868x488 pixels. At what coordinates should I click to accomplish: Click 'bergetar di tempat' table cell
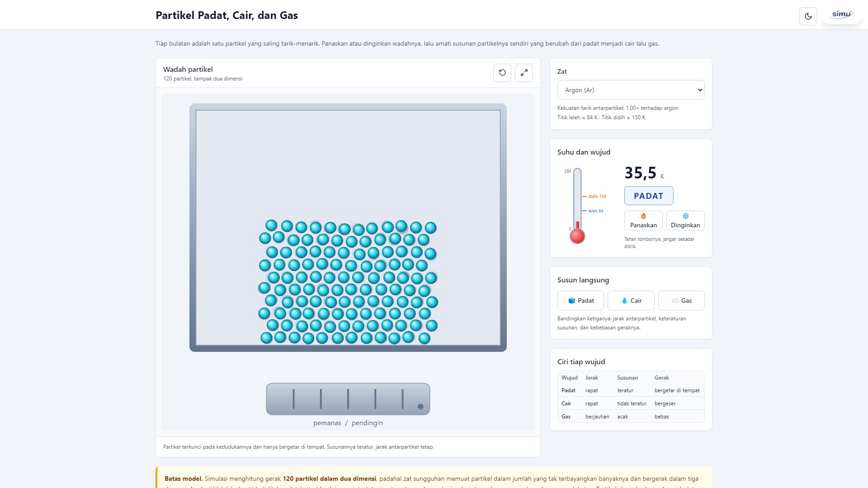[677, 390]
